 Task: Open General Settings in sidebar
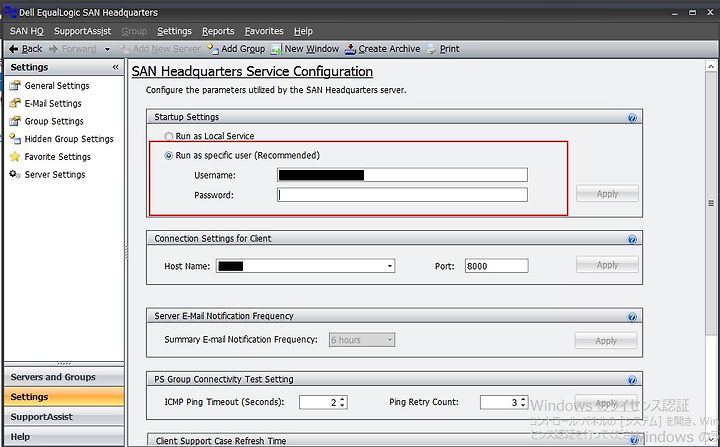57,85
